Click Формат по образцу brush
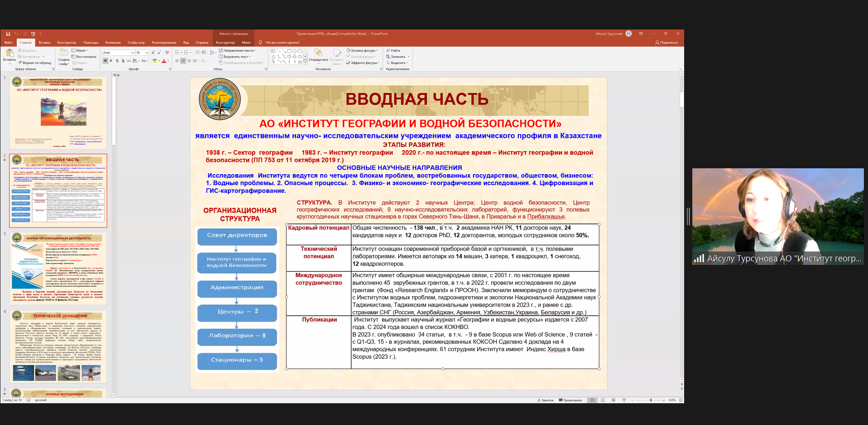This screenshot has width=868, height=425. [35, 63]
